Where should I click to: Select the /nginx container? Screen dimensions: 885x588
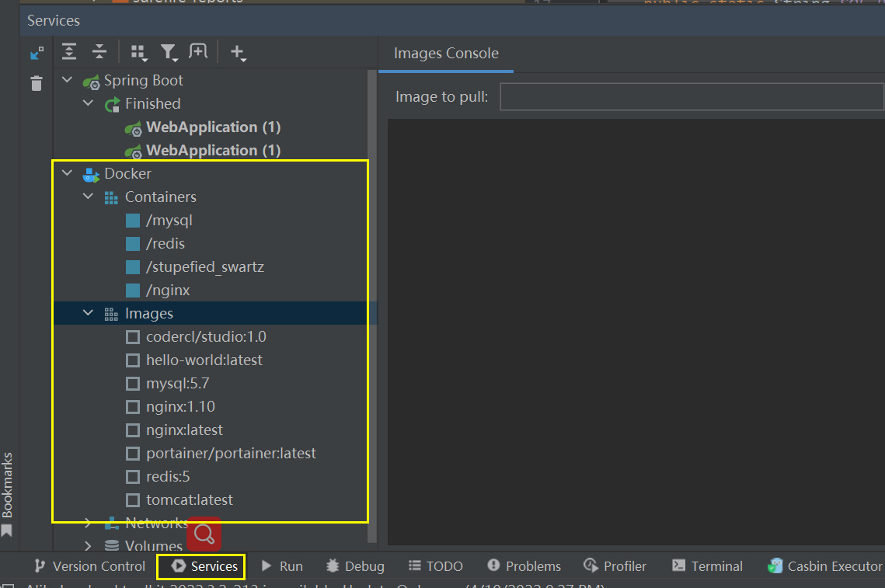point(168,290)
